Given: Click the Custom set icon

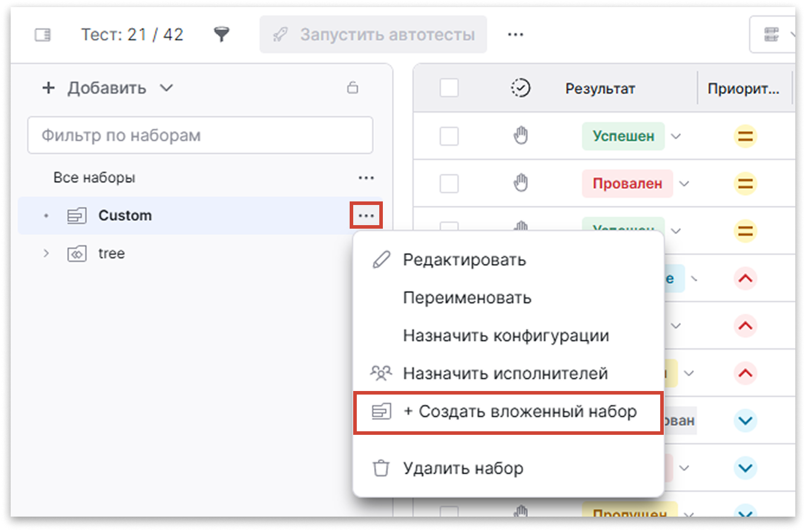Looking at the screenshot, I should tap(77, 216).
